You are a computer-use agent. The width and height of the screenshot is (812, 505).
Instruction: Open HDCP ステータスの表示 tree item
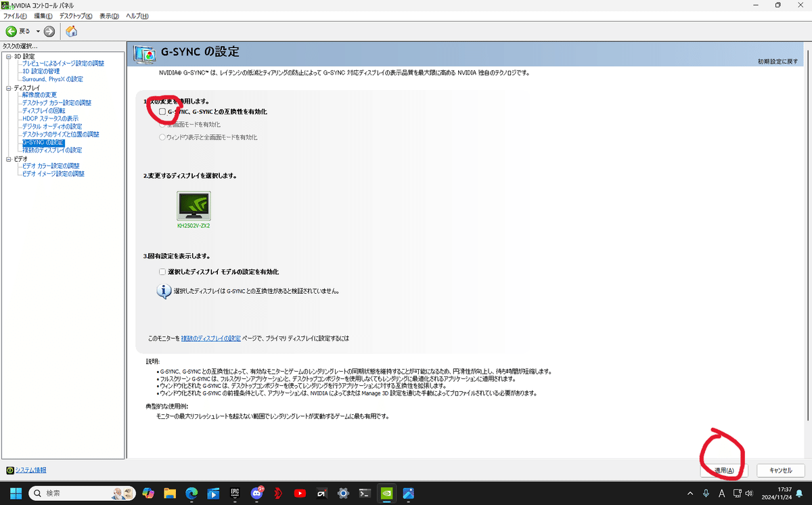click(x=50, y=118)
